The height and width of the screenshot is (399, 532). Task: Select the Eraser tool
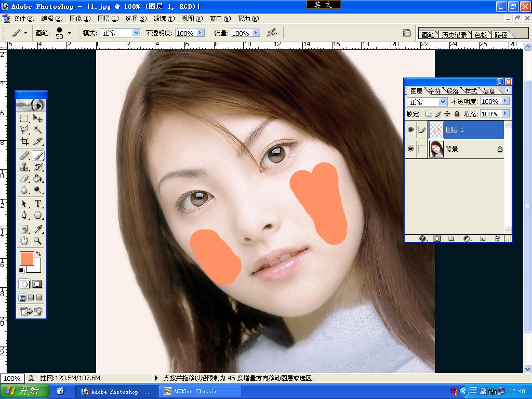coord(24,179)
